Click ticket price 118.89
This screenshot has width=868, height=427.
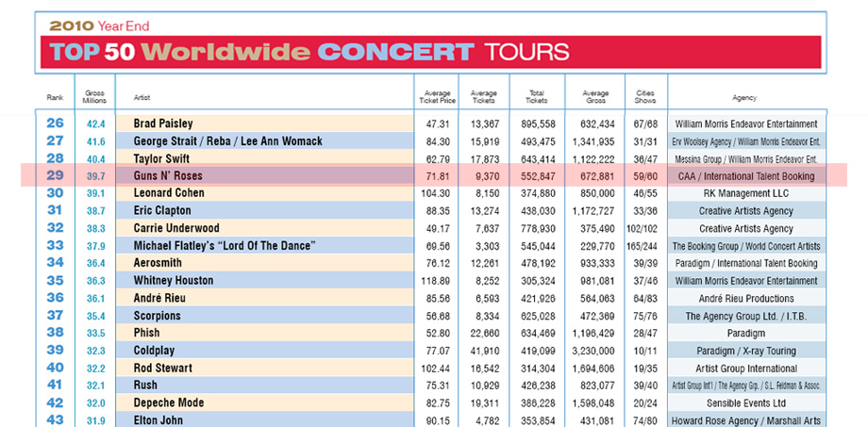pos(436,281)
